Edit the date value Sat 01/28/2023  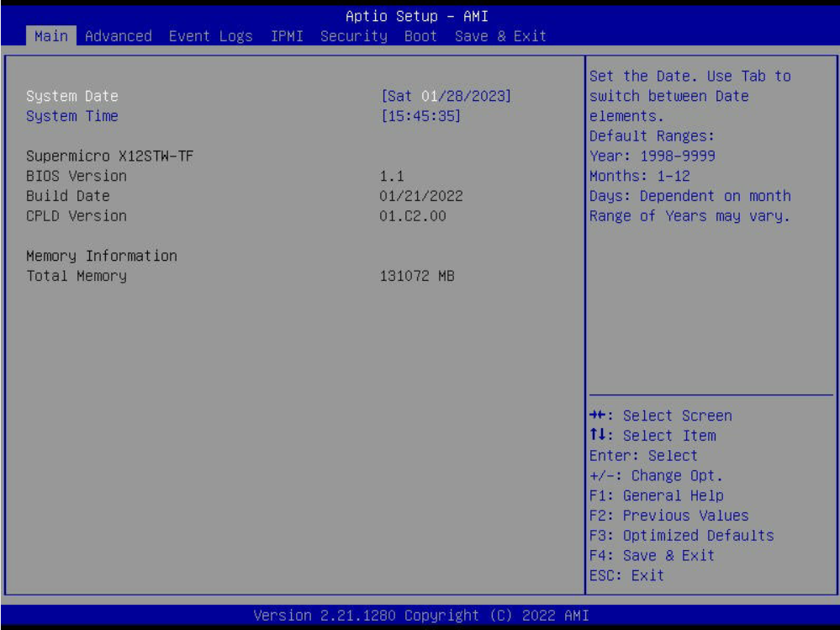446,96
